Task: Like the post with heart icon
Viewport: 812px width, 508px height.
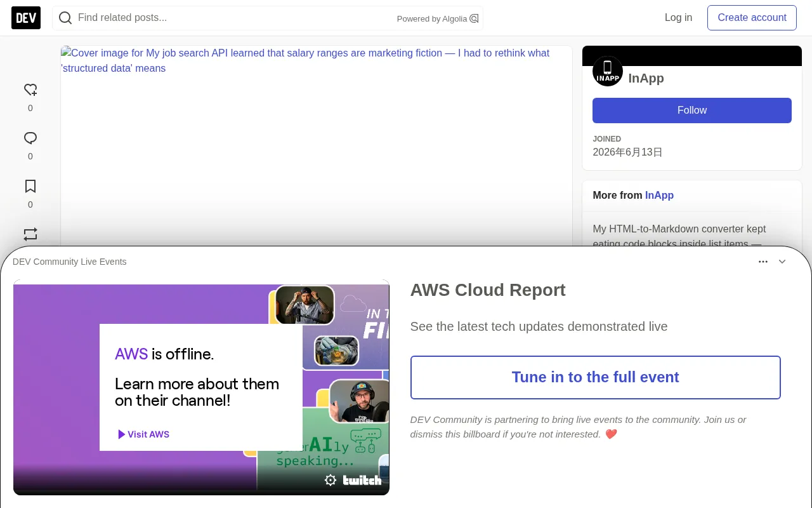Action: (x=30, y=90)
